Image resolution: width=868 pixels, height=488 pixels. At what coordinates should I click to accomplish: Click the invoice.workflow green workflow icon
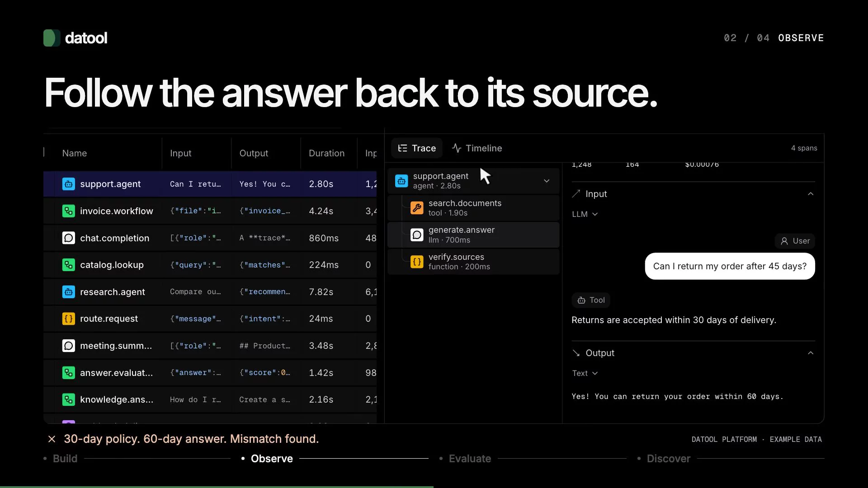(x=68, y=211)
